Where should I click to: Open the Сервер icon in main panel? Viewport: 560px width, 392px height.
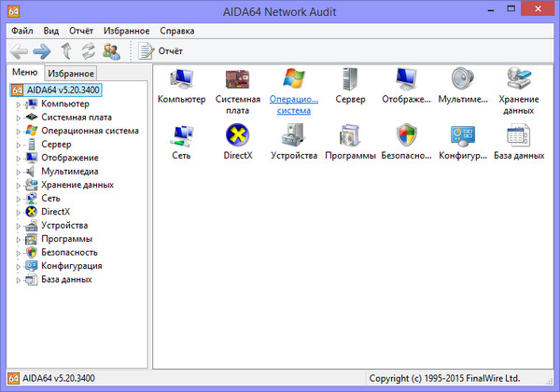[x=351, y=80]
